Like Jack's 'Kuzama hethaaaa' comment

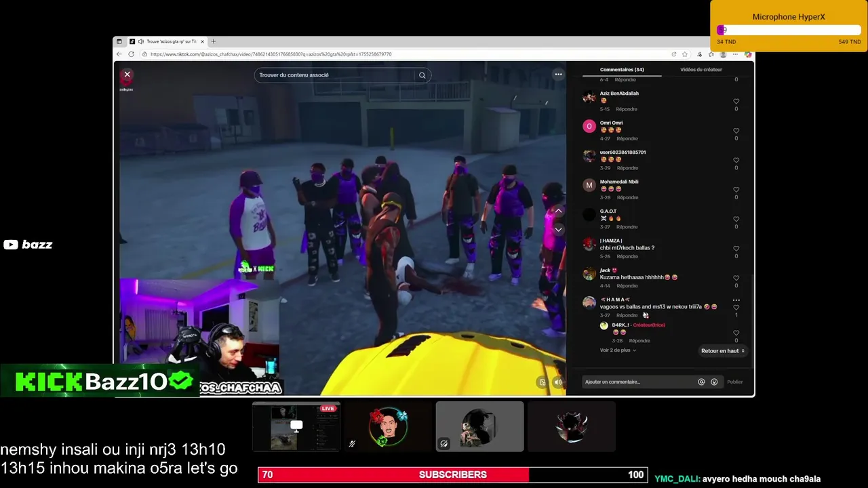pyautogui.click(x=736, y=278)
